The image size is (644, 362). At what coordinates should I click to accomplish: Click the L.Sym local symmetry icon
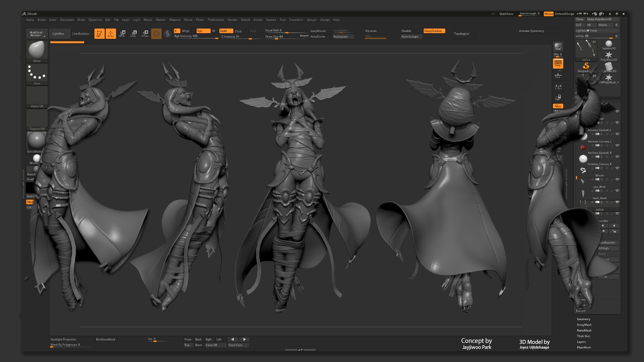[x=558, y=87]
